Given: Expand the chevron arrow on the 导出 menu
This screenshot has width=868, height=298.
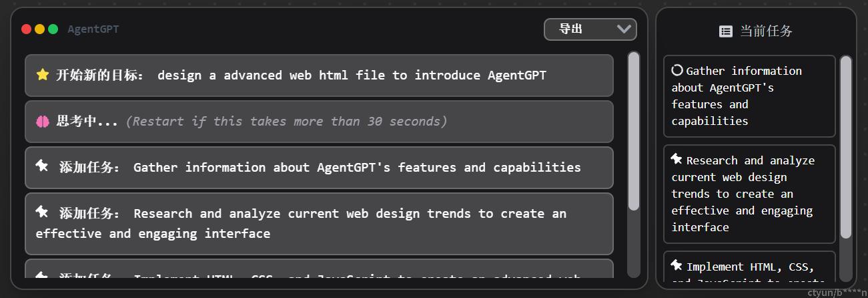Looking at the screenshot, I should pyautogui.click(x=624, y=29).
